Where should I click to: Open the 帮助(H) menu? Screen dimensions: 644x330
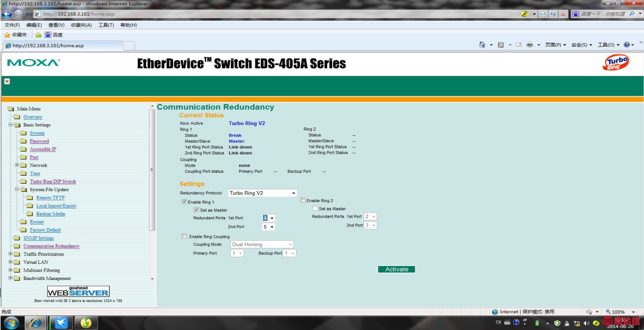[128, 25]
